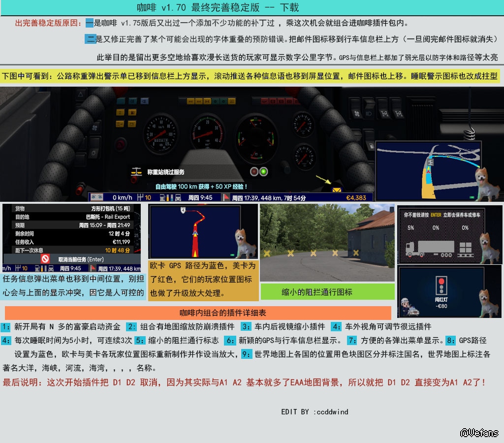Screen dimensions: 504x443
Task: Click the '剩余时间 12 时 4 分' row
Action: 72,233
